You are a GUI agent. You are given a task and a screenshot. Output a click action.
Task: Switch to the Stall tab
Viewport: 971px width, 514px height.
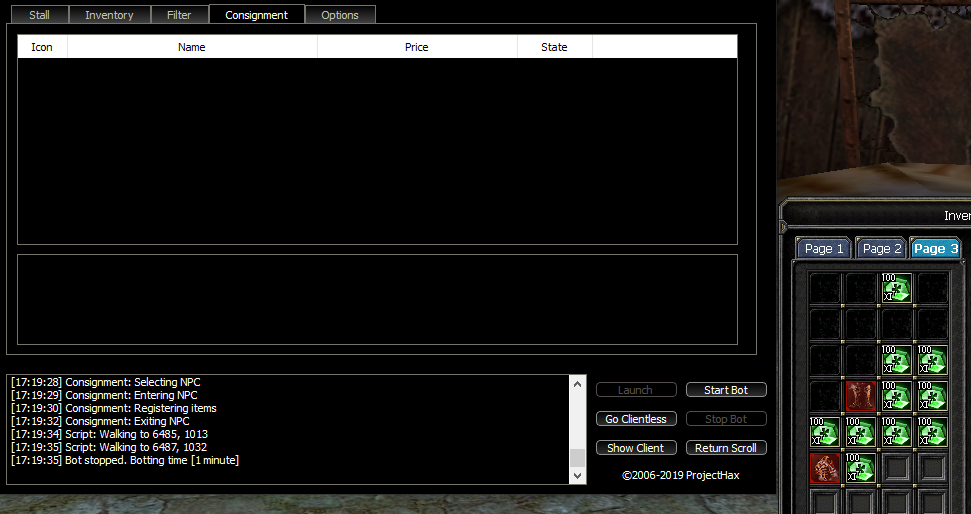pos(39,15)
